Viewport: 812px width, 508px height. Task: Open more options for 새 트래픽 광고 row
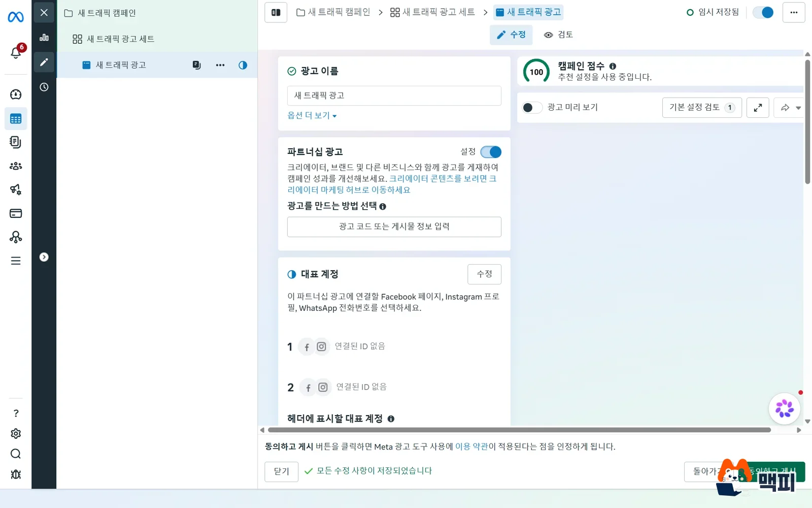pos(220,65)
